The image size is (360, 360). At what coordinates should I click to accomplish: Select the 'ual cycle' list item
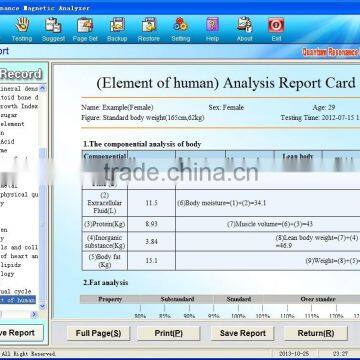point(16,291)
